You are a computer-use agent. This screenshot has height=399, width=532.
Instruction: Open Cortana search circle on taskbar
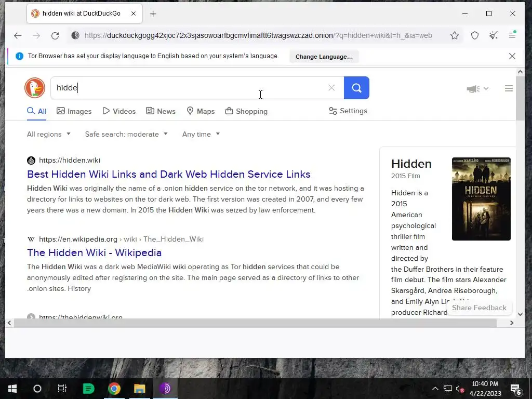37,389
